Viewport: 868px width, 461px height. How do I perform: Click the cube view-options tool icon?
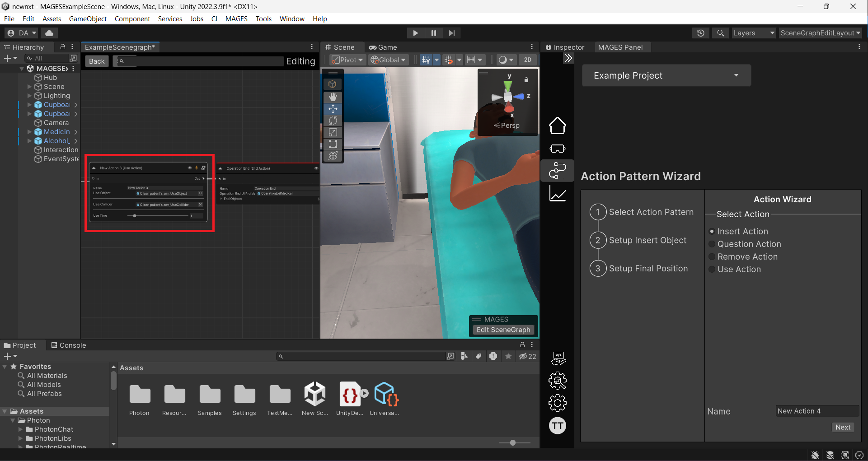pyautogui.click(x=333, y=84)
